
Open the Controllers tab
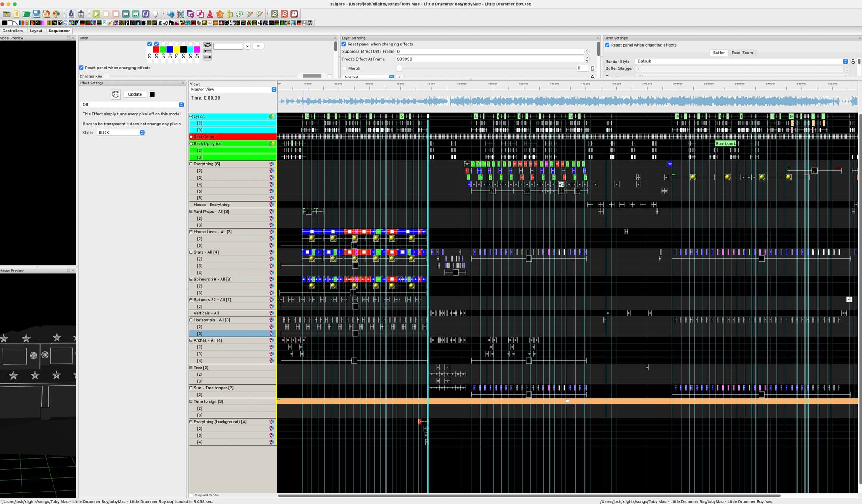12,31
